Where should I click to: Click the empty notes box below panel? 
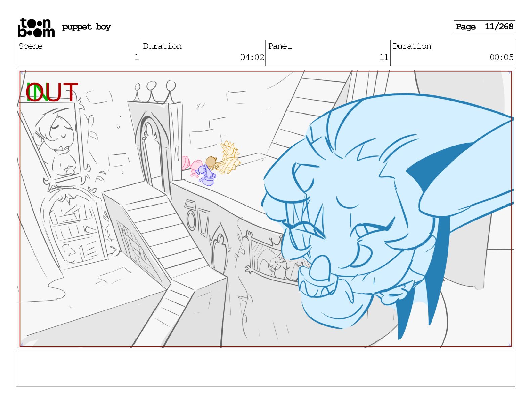[x=265, y=369]
